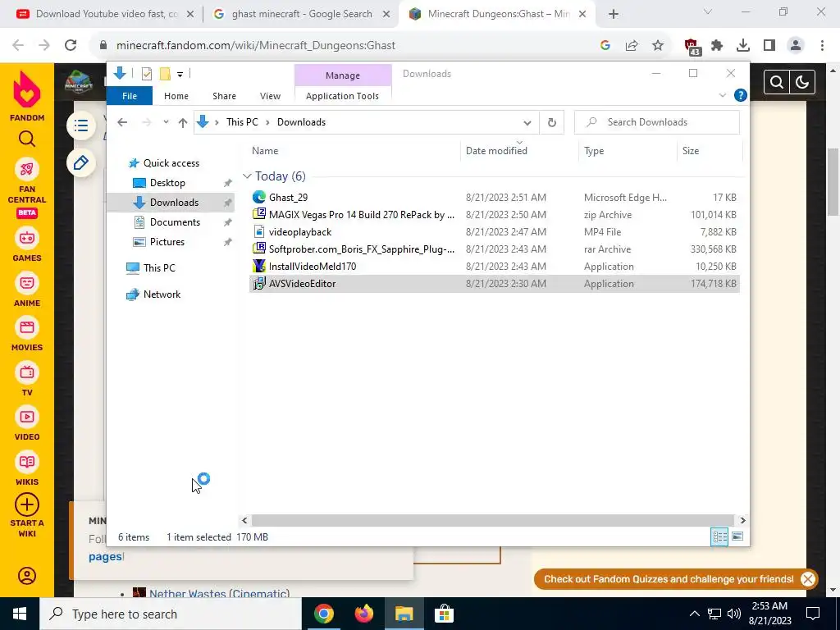The height and width of the screenshot is (630, 840).
Task: Select the InstallVideoMeld170 application
Action: pyautogui.click(x=494, y=267)
